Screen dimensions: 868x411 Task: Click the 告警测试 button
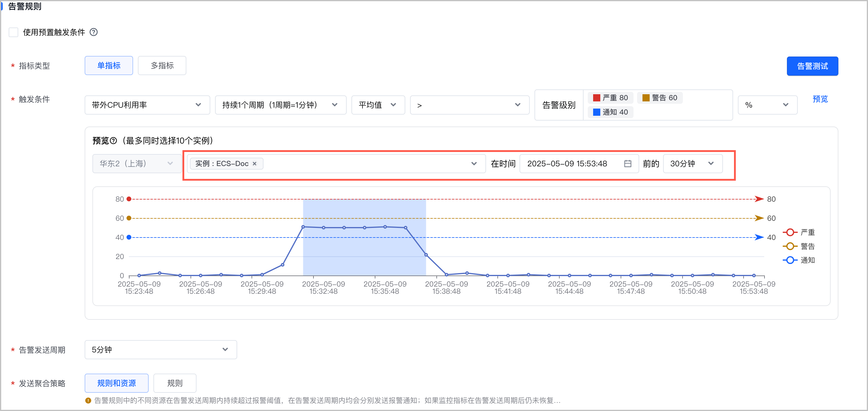812,66
